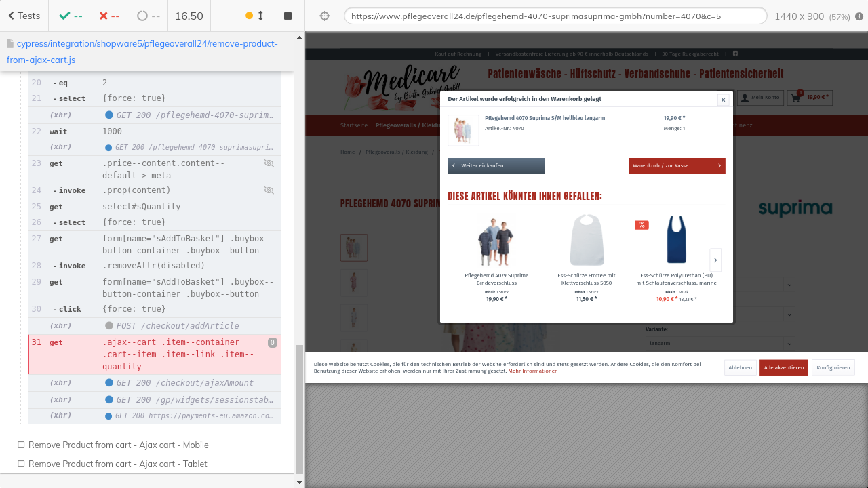
Task: Click Weiter einkaufen button
Action: coord(496,166)
